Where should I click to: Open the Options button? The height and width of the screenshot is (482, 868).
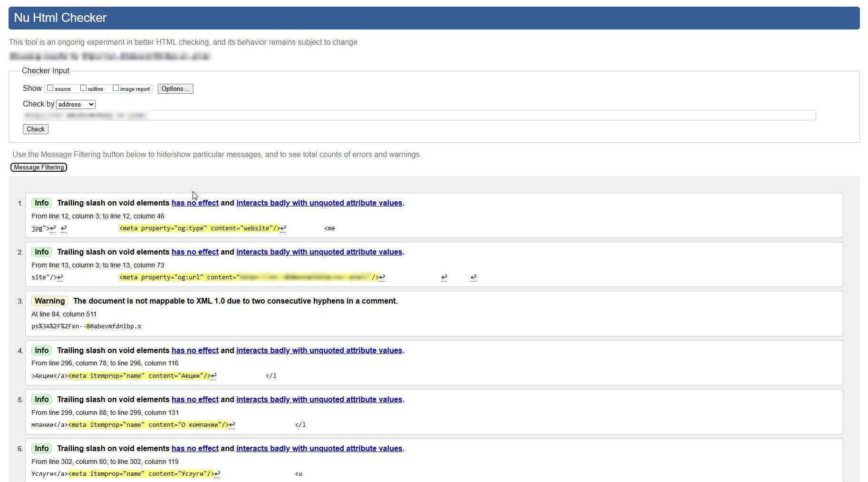point(175,89)
